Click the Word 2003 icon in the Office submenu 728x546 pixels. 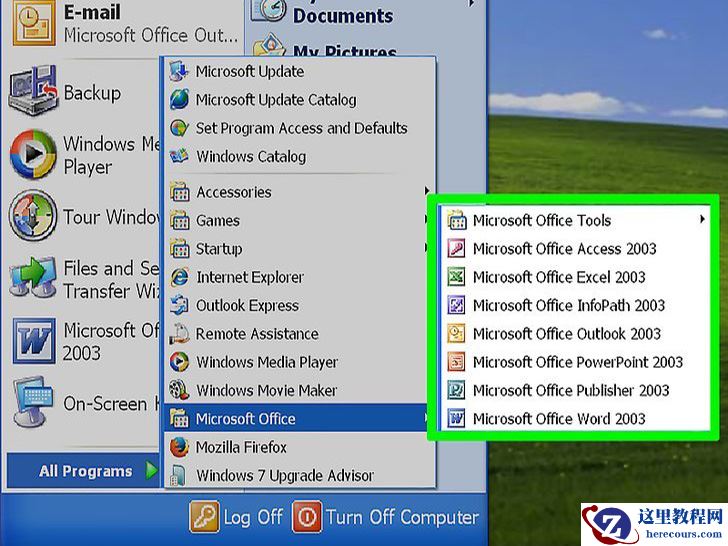pos(456,418)
